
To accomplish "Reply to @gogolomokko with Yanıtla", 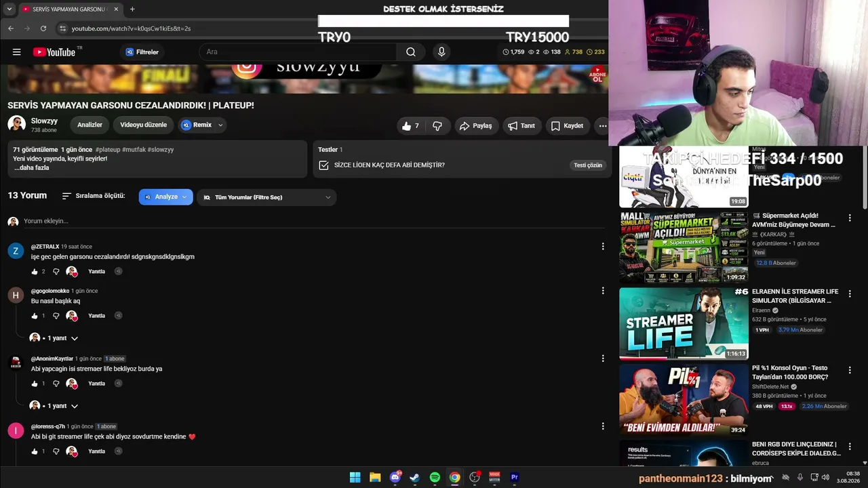I will pyautogui.click(x=96, y=316).
